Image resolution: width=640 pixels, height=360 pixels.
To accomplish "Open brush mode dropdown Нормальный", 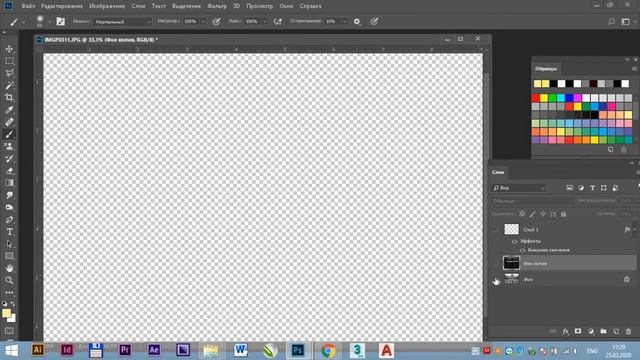I will coord(122,22).
